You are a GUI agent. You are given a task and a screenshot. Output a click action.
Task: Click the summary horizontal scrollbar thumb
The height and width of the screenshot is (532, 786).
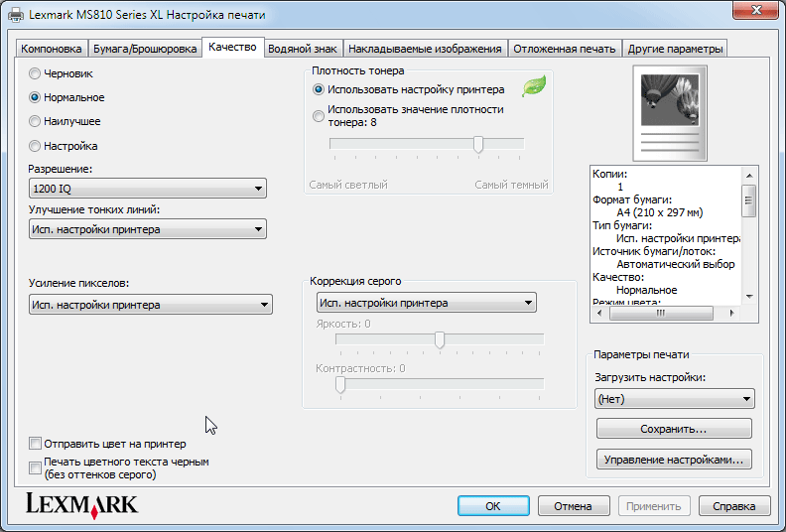coord(661,313)
